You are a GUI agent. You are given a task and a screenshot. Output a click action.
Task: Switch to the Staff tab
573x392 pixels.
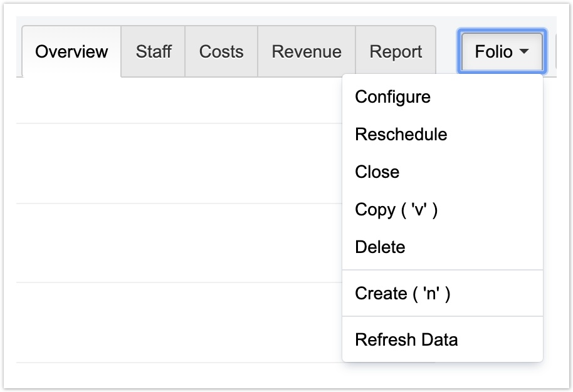tap(154, 51)
